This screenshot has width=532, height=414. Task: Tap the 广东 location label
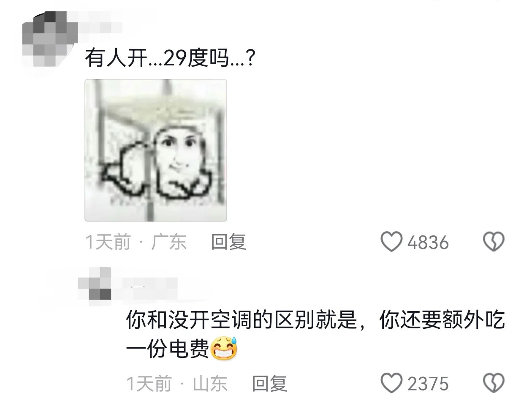(169, 242)
